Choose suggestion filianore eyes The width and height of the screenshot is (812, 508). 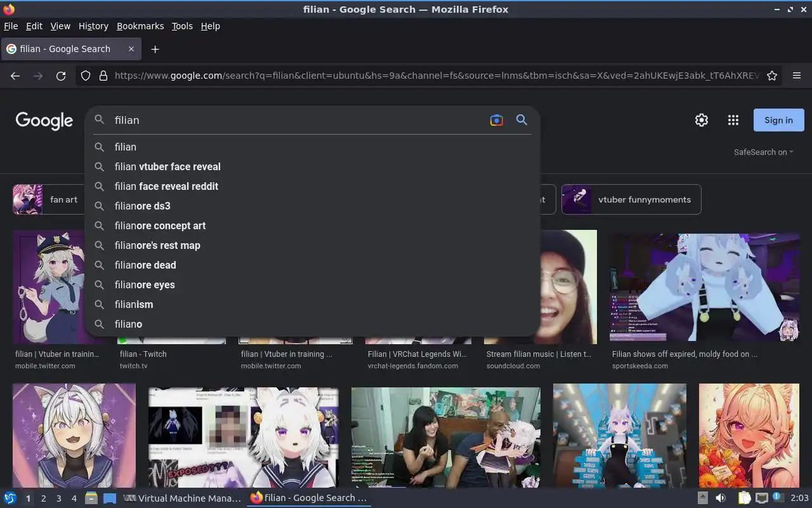coord(312,284)
